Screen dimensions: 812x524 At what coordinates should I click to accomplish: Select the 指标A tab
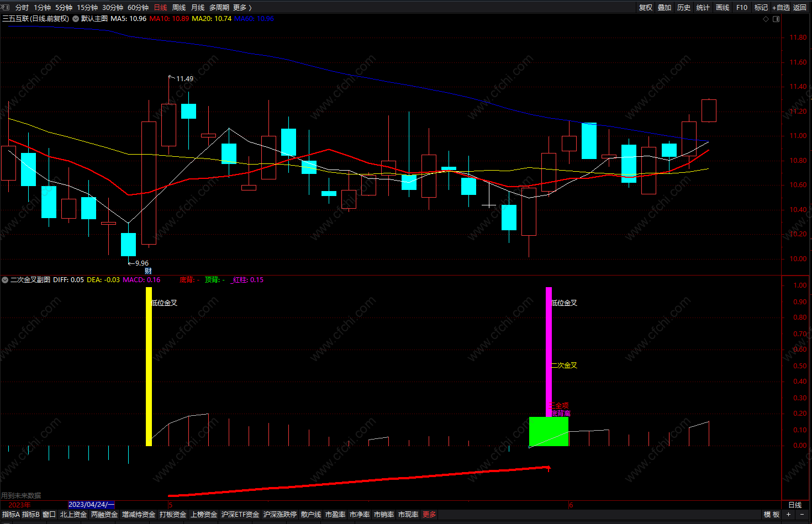point(11,515)
